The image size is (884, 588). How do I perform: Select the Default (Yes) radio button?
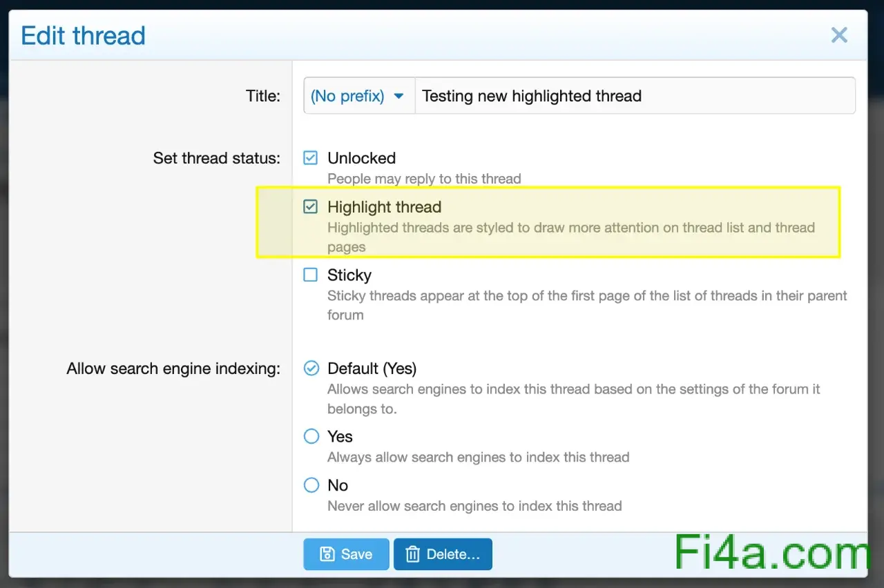tap(311, 368)
